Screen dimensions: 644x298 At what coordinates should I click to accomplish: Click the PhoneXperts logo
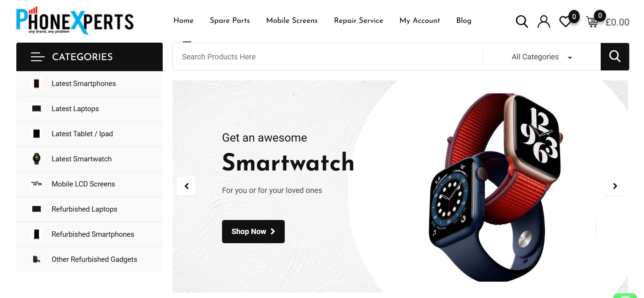pyautogui.click(x=75, y=21)
